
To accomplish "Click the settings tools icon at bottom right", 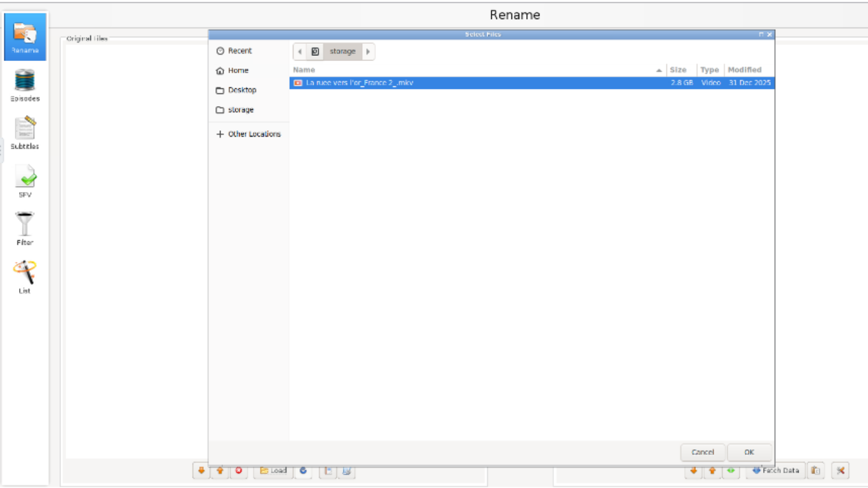I will click(839, 471).
